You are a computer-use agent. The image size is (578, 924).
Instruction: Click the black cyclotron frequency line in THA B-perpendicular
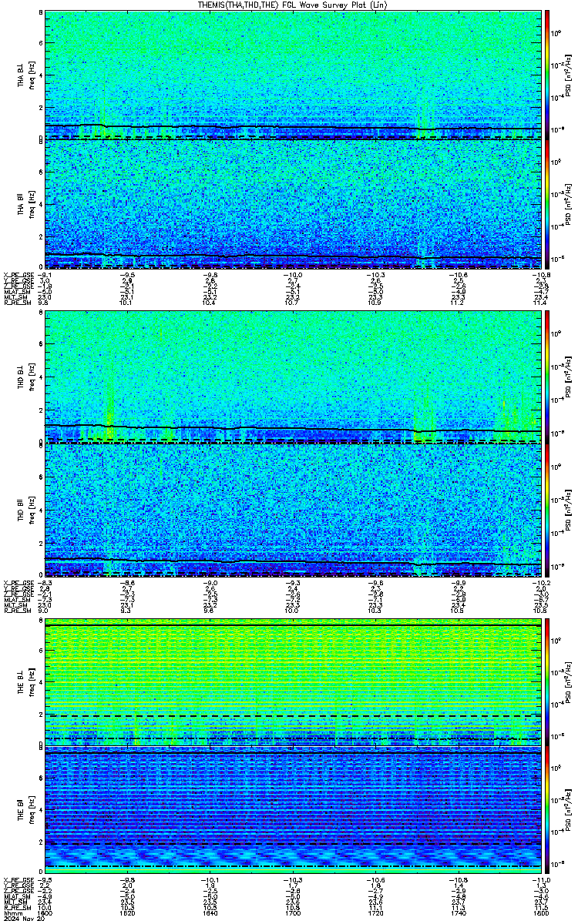294,127
